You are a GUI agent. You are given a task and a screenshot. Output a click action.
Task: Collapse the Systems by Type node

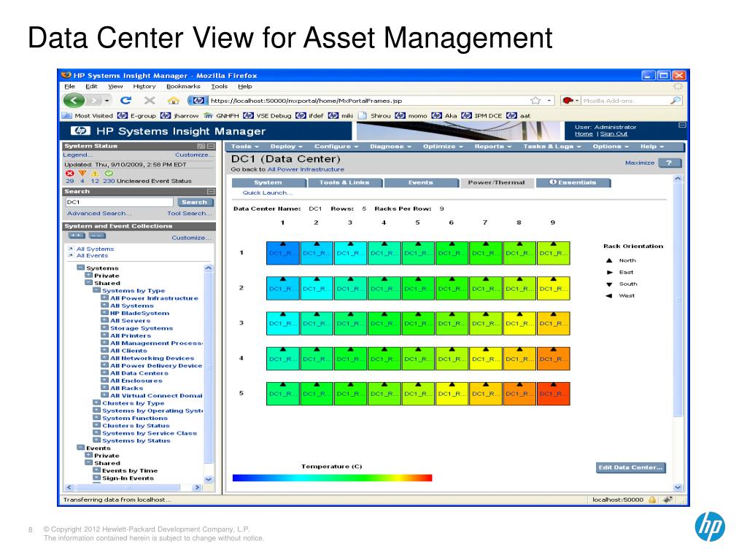97,290
